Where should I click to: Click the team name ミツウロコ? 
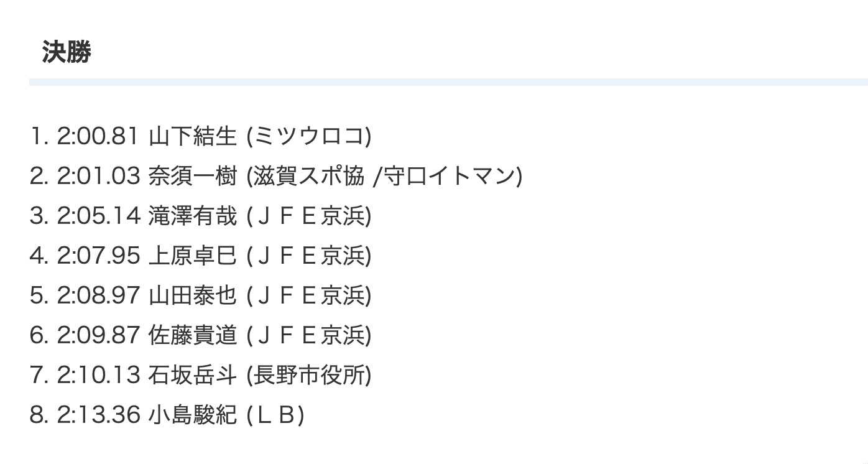point(309,137)
